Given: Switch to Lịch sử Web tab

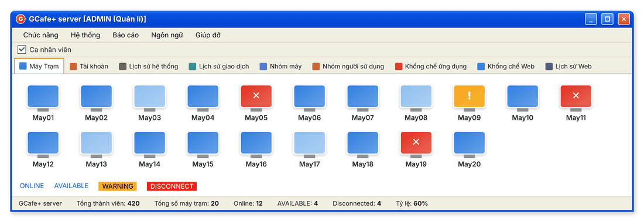Looking at the screenshot, I should pyautogui.click(x=568, y=66).
